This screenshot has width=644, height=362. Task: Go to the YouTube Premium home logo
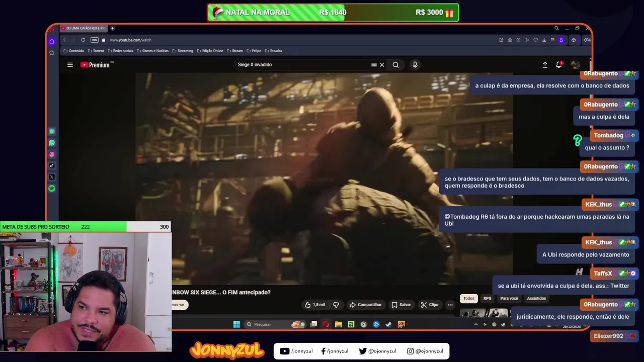(95, 65)
